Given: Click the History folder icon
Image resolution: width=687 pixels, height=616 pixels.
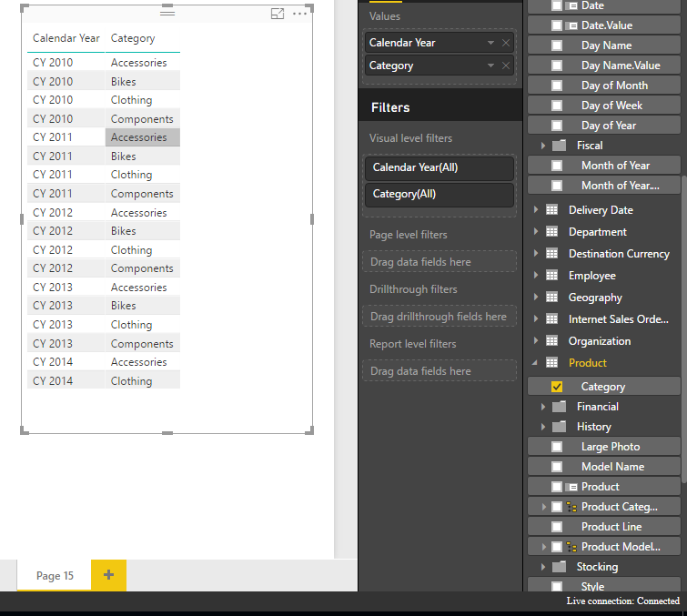Looking at the screenshot, I should (x=559, y=427).
